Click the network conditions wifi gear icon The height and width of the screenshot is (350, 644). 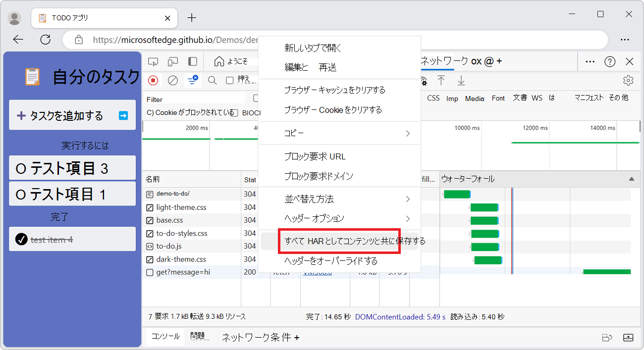point(424,80)
